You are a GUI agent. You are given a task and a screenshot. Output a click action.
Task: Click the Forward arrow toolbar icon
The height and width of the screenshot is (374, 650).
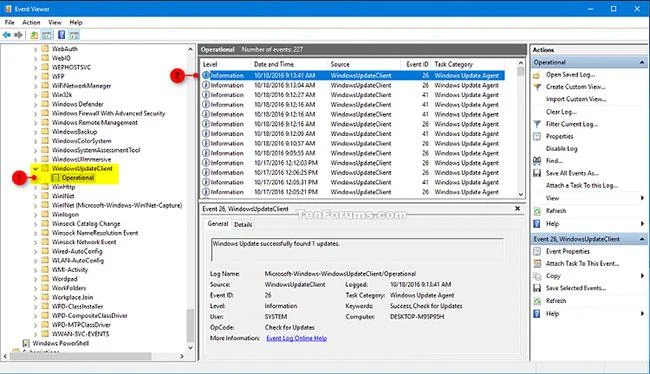[18, 35]
